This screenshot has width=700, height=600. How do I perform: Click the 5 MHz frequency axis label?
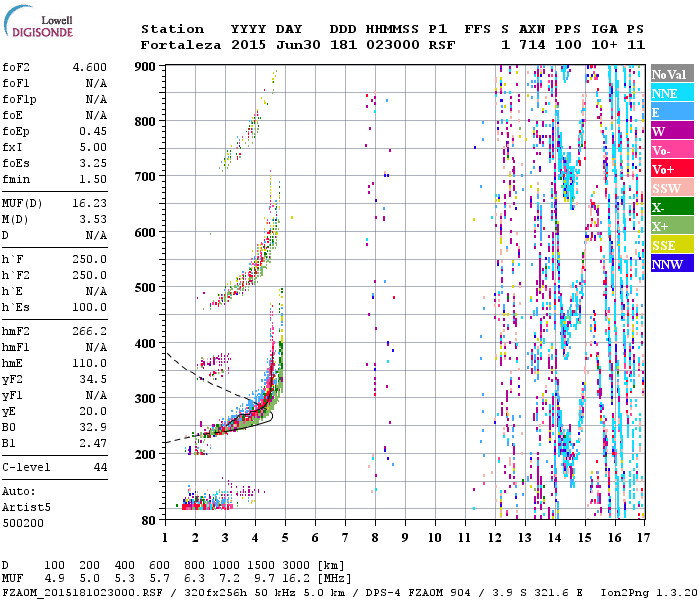click(x=285, y=538)
